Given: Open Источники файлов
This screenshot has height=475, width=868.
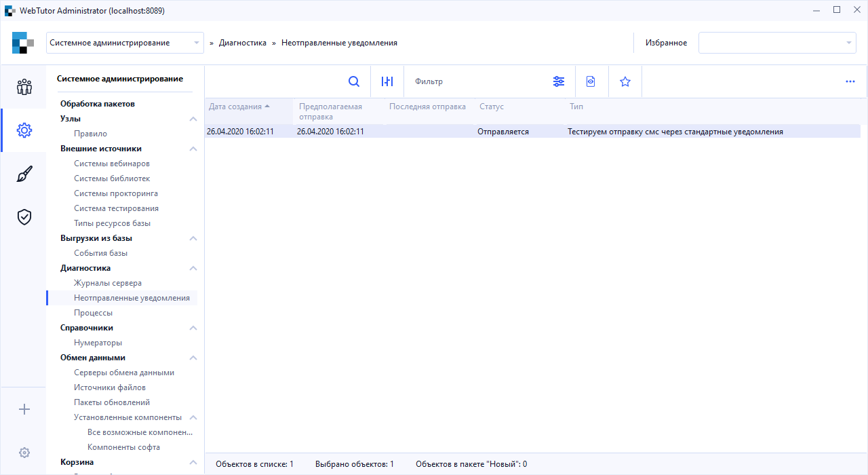Looking at the screenshot, I should (110, 387).
